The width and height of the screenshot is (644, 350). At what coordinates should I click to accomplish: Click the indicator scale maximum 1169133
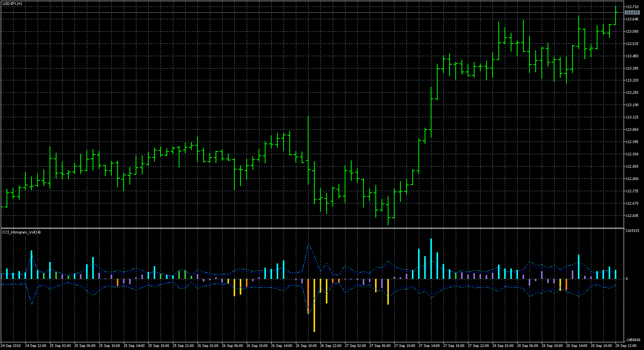tap(633, 231)
